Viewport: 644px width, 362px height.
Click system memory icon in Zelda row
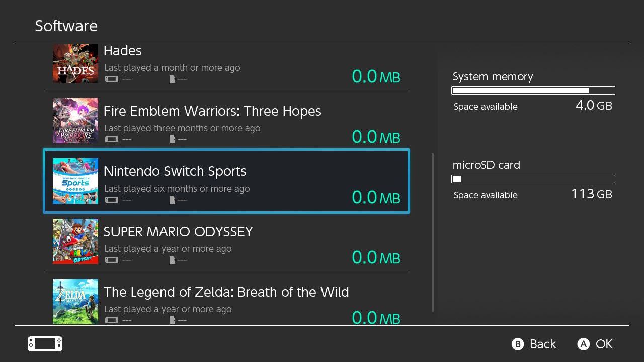pyautogui.click(x=111, y=320)
